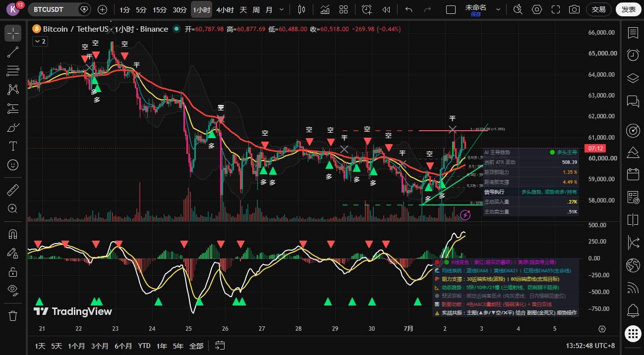Select the 3个月 date range

[100, 346]
